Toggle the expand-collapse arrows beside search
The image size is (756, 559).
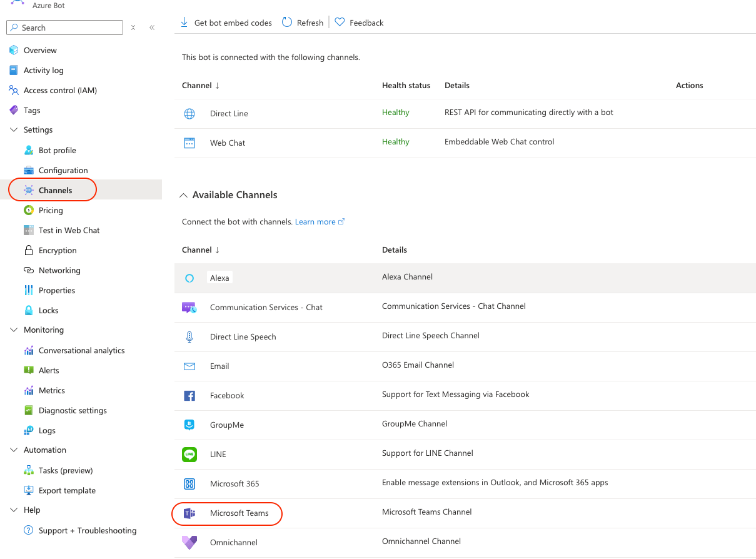pos(133,28)
